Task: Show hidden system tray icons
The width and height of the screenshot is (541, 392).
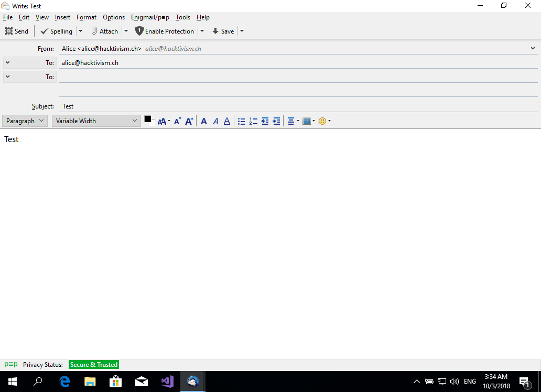Action: click(x=416, y=382)
